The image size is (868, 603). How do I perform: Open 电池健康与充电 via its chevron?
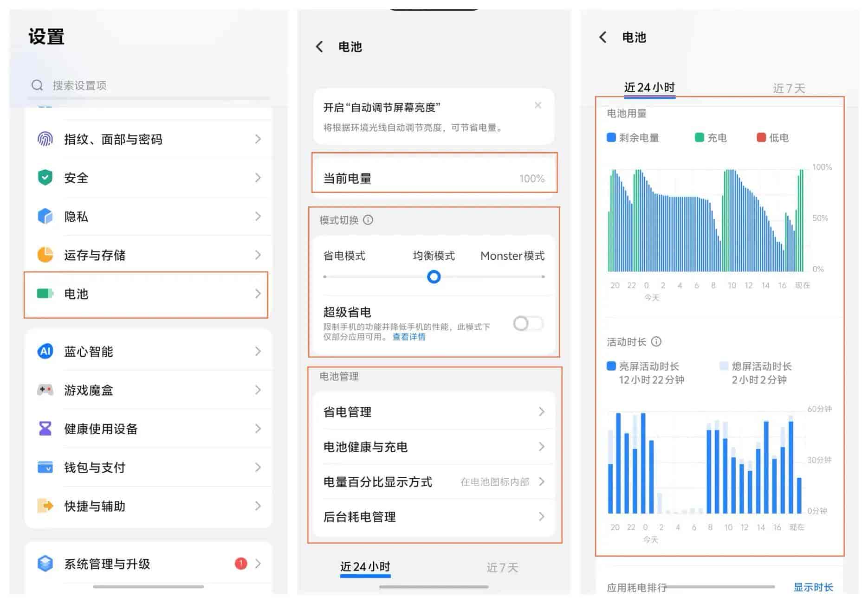click(541, 447)
